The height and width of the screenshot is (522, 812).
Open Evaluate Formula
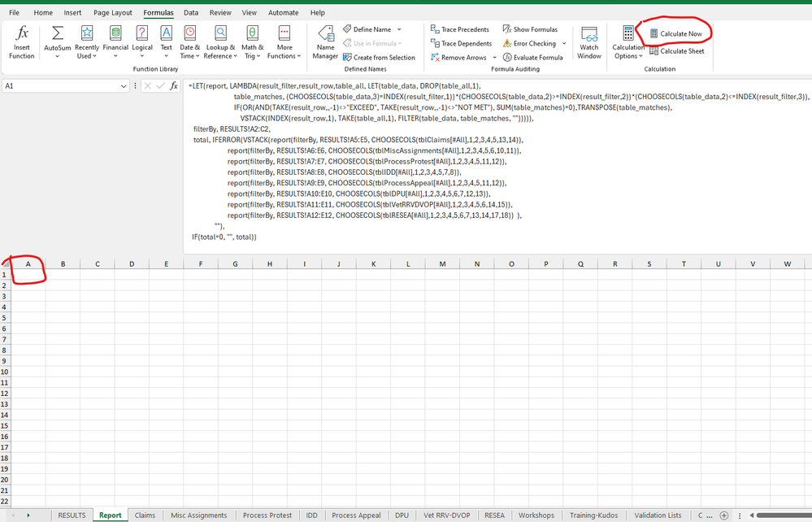pyautogui.click(x=533, y=58)
